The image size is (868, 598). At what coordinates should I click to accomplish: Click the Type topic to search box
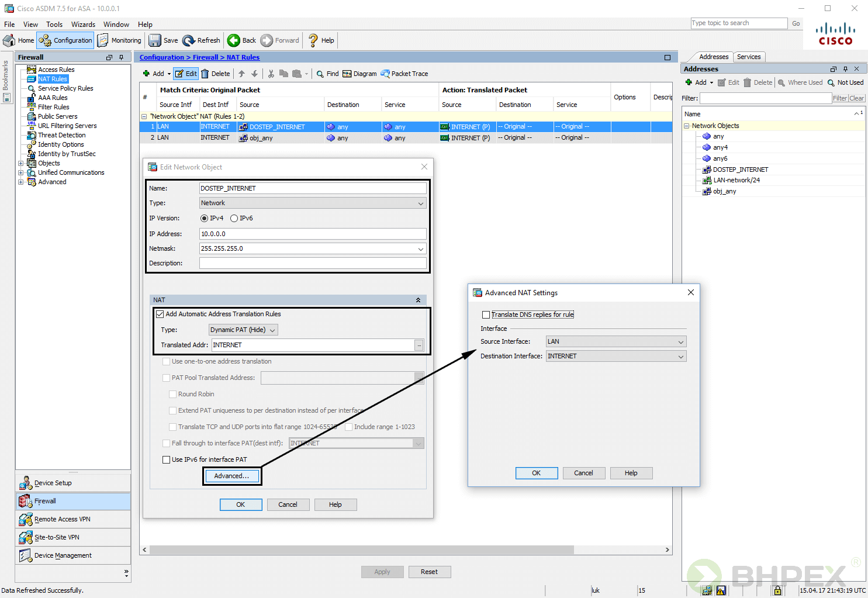(x=739, y=23)
